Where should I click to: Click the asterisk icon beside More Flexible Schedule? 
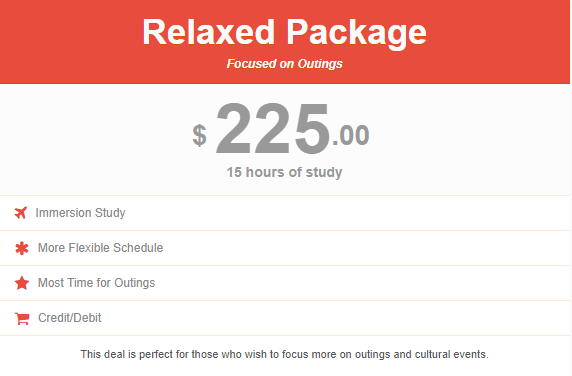(22, 248)
